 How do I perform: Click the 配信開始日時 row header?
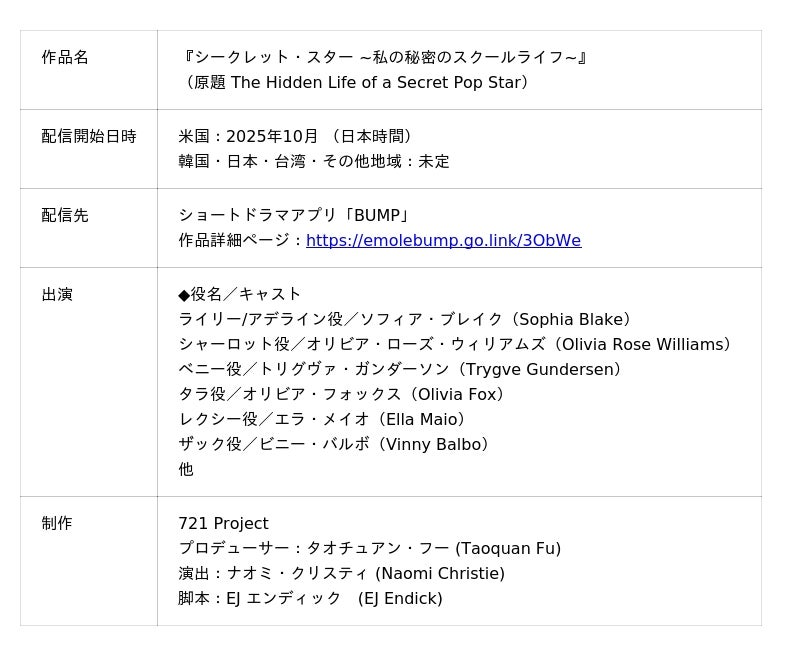coord(89,137)
